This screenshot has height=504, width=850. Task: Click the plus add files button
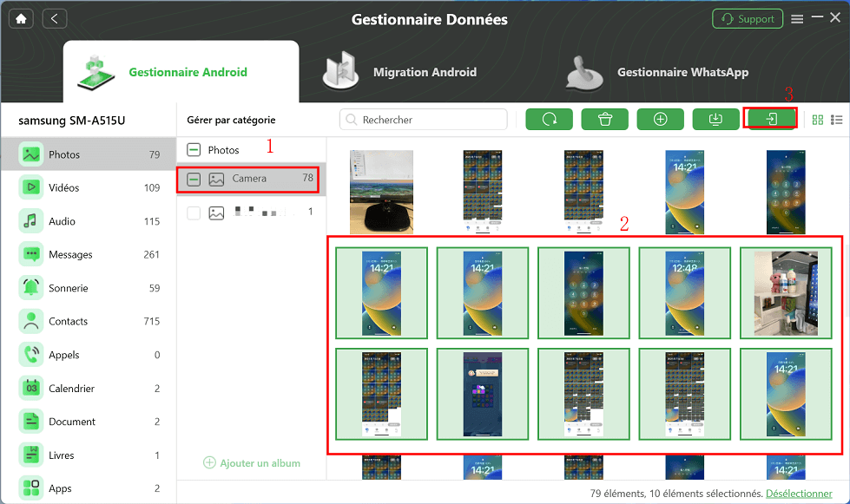tap(660, 119)
